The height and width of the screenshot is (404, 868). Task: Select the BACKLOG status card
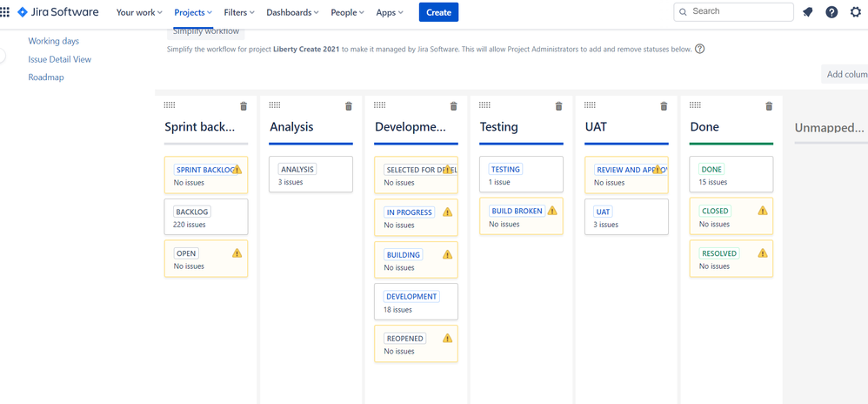coord(206,217)
